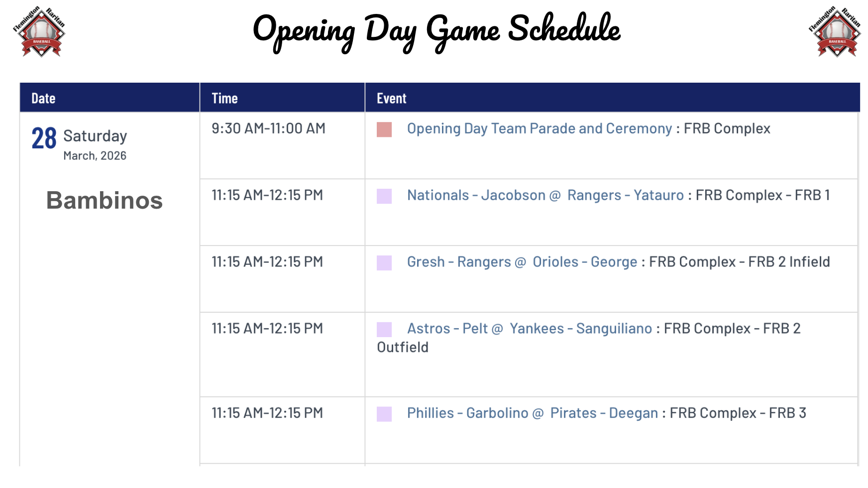868x488 pixels.
Task: Open the Nationals - Jacobson team link
Action: (x=476, y=195)
